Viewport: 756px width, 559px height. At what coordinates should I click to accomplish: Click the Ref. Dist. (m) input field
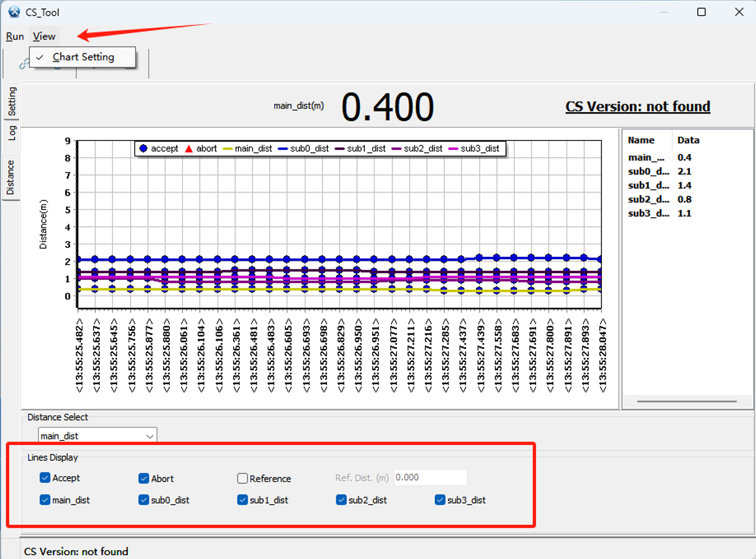(x=430, y=477)
